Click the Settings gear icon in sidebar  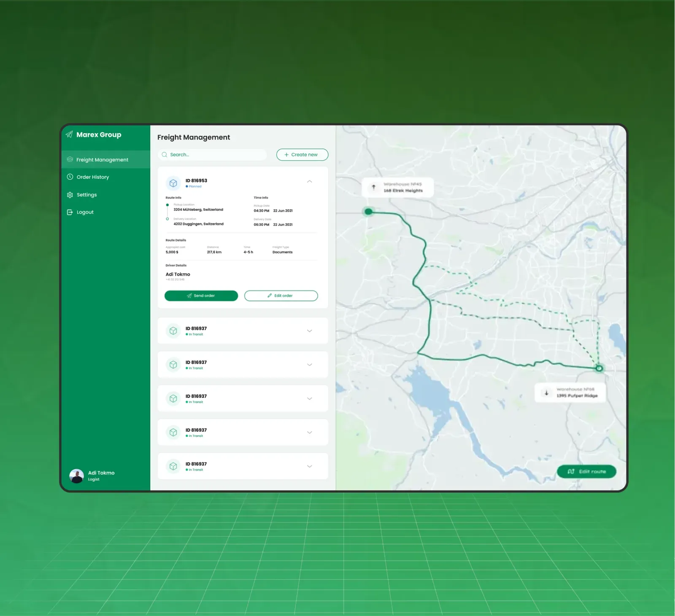tap(70, 195)
